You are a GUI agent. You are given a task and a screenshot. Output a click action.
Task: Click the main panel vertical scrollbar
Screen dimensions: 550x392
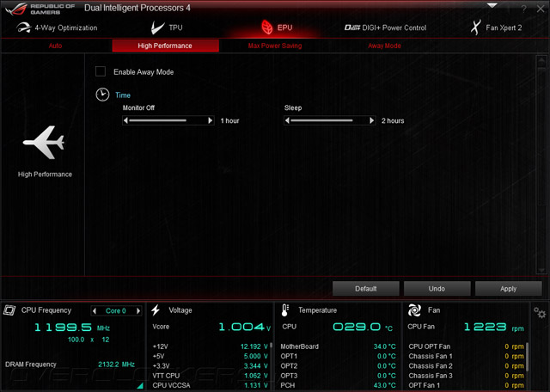(x=541, y=165)
